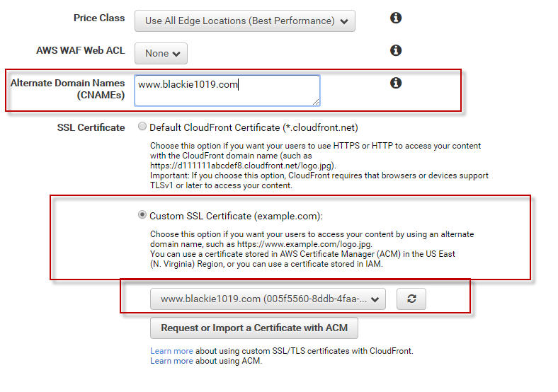558x392 pixels.
Task: Click the AWS WAF Web ACL field label
Action: [x=80, y=51]
